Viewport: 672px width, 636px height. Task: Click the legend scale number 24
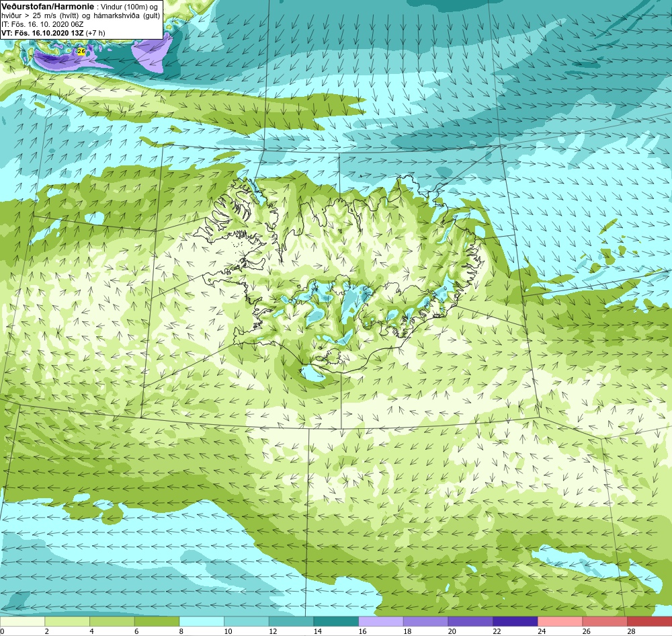542,631
